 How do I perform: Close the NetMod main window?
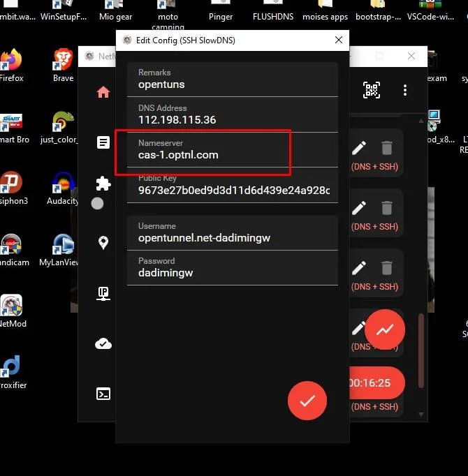(411, 56)
